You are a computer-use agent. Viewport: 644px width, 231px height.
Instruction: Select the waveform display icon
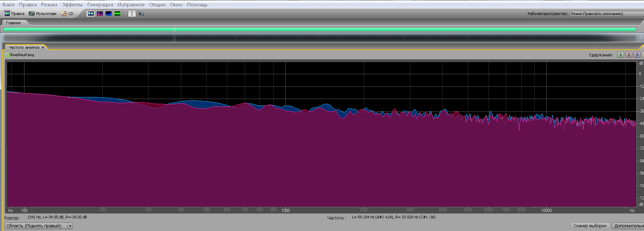pyautogui.click(x=90, y=14)
